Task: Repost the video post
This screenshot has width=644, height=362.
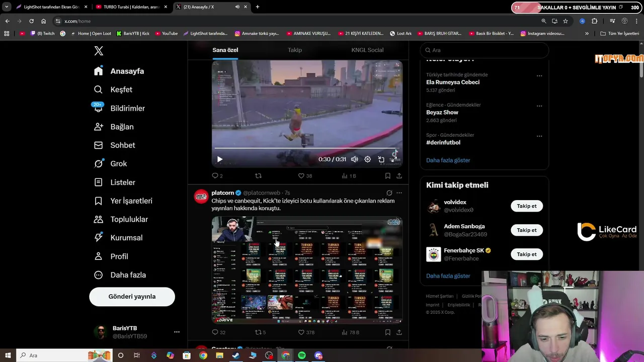Action: (x=258, y=176)
